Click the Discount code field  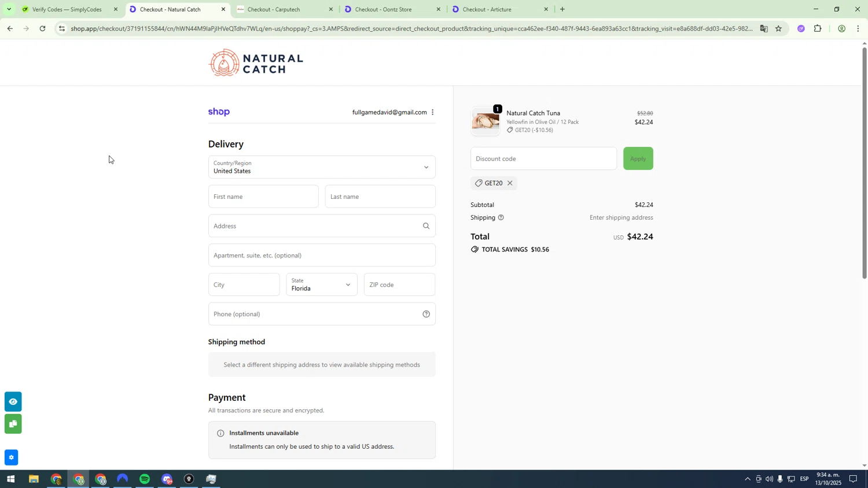543,158
